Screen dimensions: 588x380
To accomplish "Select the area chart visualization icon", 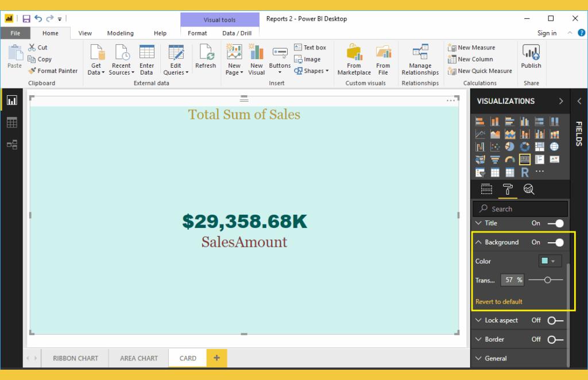I will (x=494, y=134).
